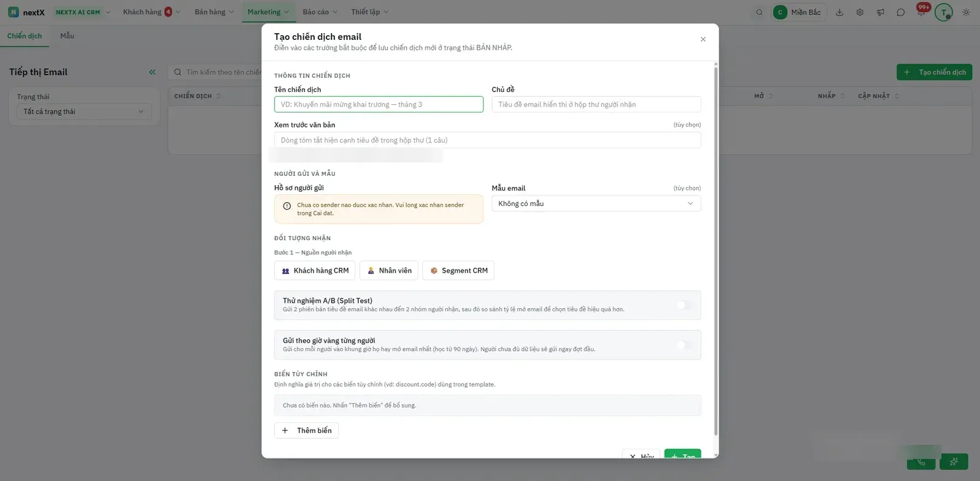
Task: Select Nhân viên recipient source
Action: [x=389, y=271]
